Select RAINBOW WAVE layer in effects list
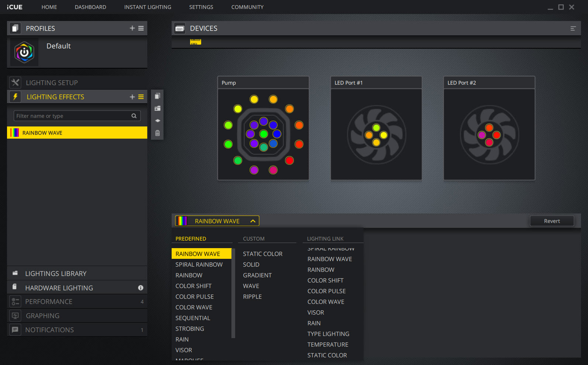Viewport: 588px width, 365px height. pyautogui.click(x=77, y=133)
